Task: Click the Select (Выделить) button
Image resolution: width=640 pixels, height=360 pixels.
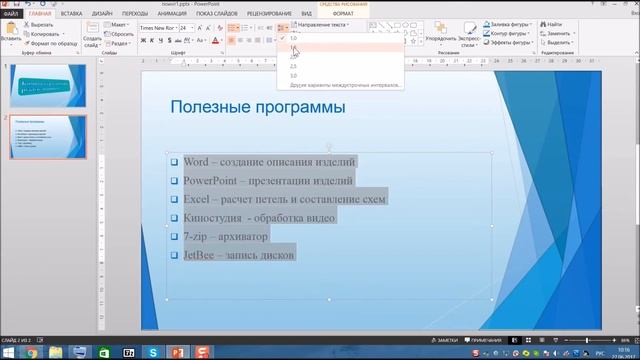Action: point(557,42)
